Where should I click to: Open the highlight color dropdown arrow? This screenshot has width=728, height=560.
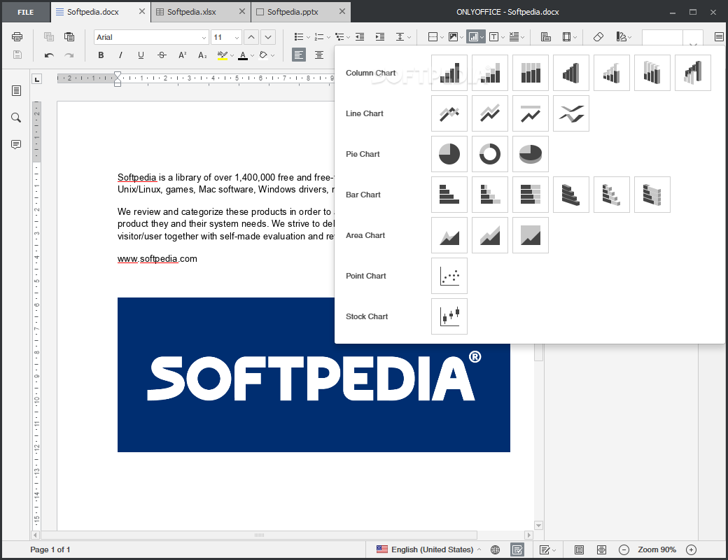point(232,56)
